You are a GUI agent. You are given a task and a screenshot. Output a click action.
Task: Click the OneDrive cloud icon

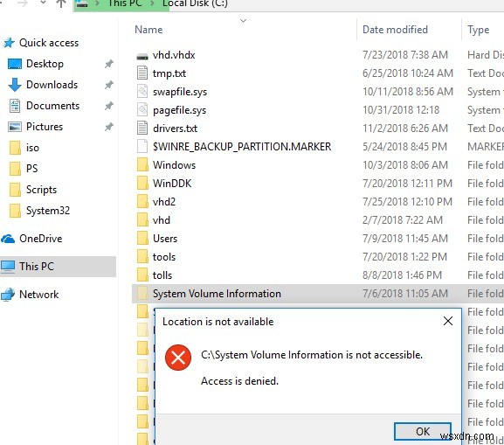click(8, 239)
